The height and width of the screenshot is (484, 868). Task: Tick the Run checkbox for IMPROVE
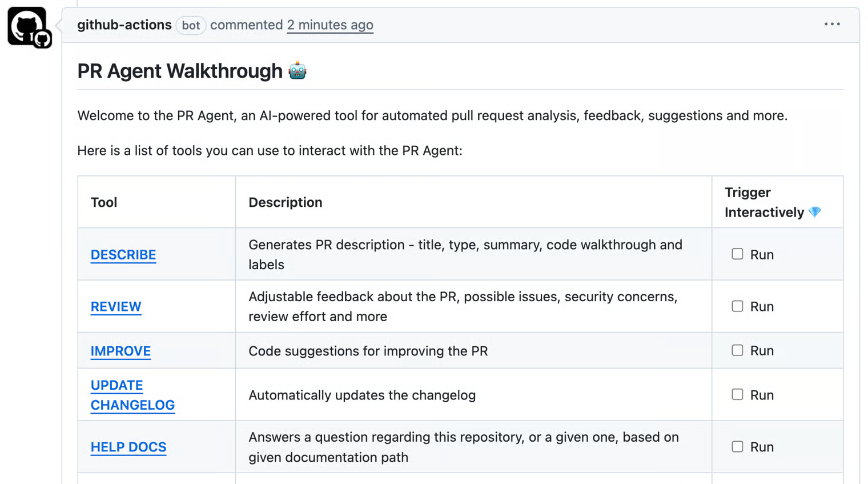click(x=737, y=350)
